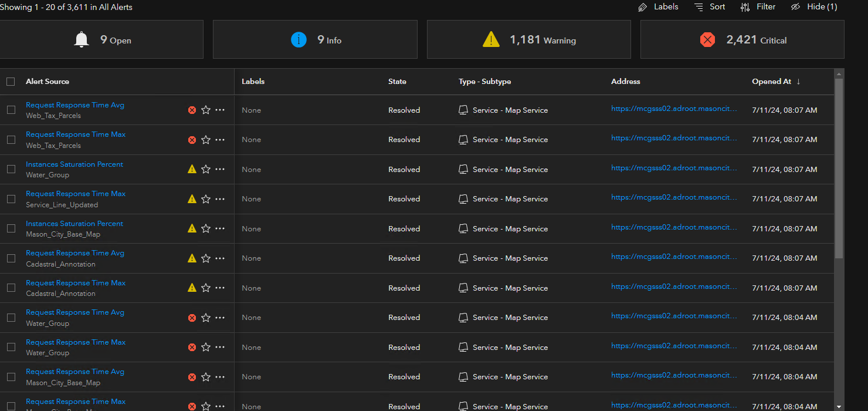Screen dimensions: 868x411
Task: Check the select-all checkbox in table header
Action: coord(11,82)
